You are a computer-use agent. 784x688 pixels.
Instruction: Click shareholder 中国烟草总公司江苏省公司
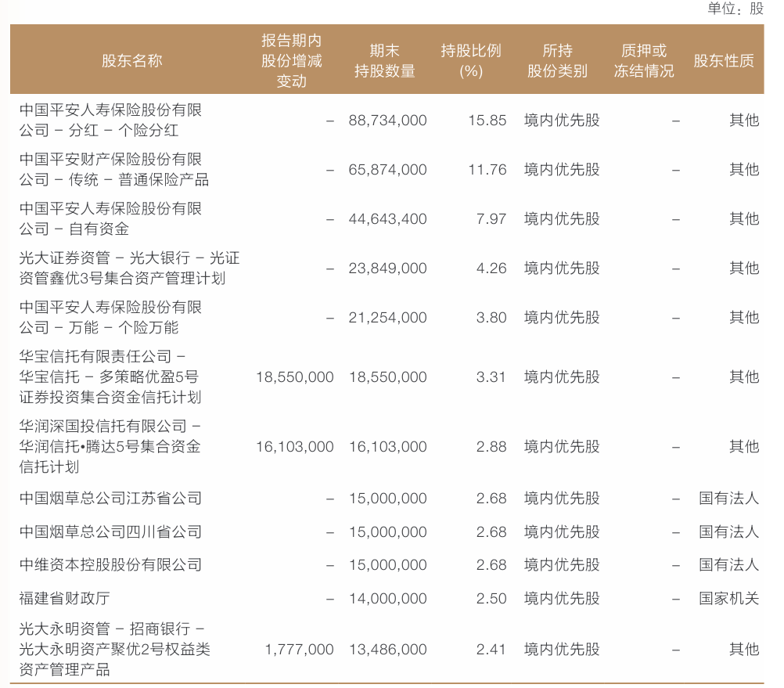point(110,499)
